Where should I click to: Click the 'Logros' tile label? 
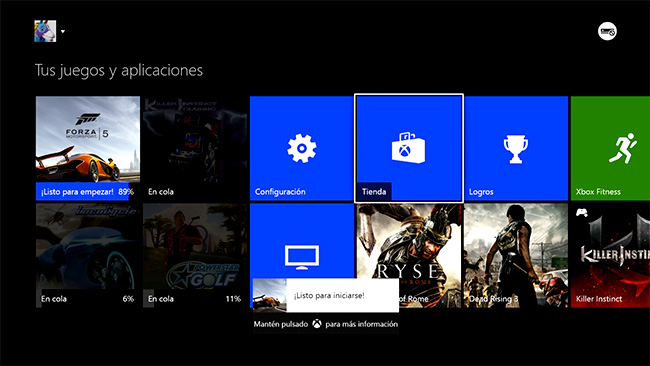(481, 192)
